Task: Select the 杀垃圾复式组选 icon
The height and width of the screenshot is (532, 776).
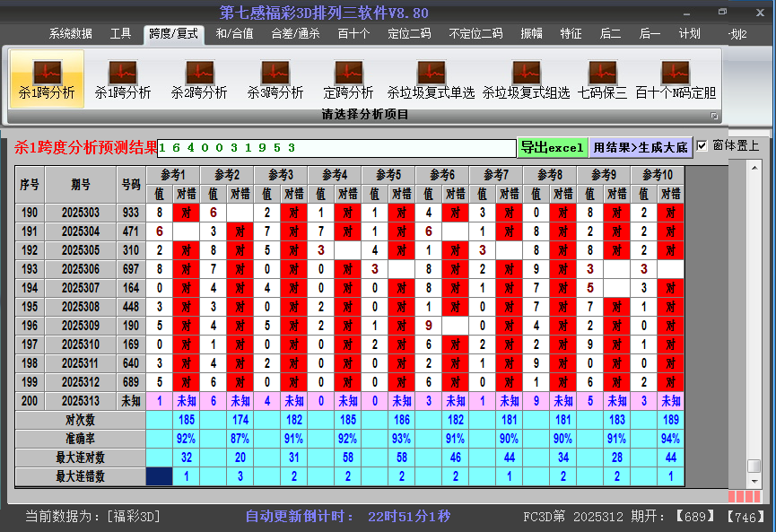Action: (x=526, y=79)
